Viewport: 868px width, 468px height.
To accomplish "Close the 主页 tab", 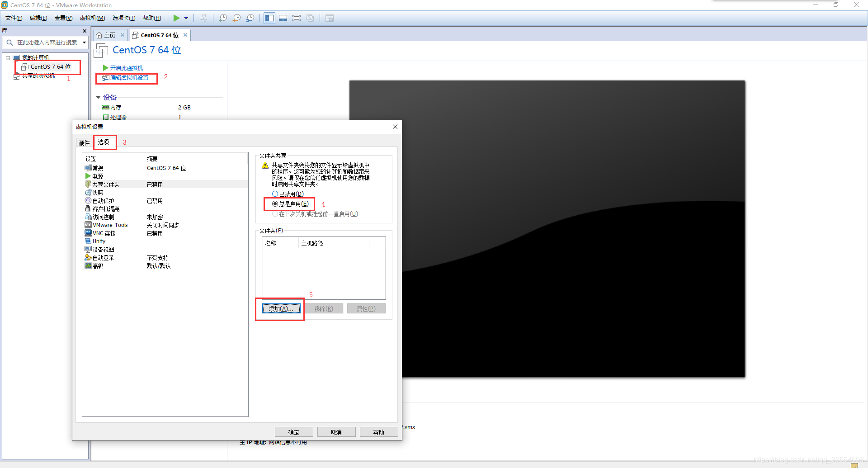I will [122, 35].
